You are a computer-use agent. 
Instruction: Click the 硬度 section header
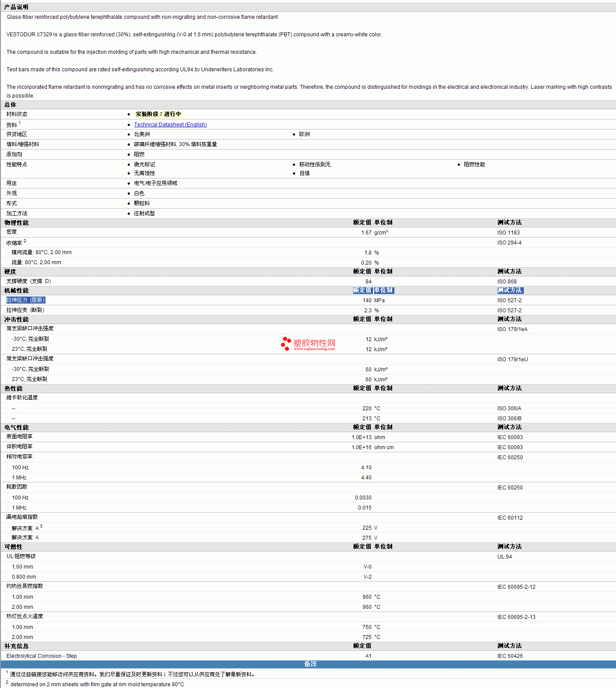[x=10, y=272]
